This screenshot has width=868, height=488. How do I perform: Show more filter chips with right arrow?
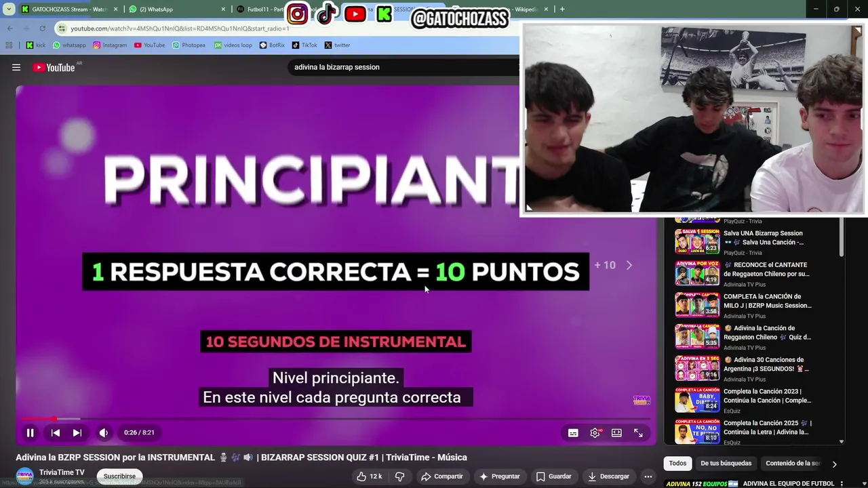[x=834, y=464]
